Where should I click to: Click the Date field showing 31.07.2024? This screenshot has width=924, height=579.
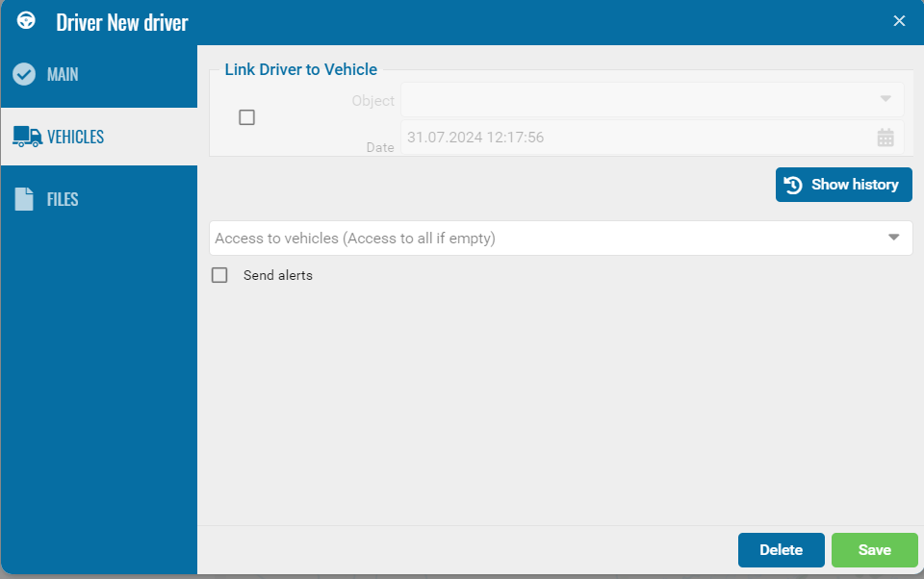635,138
